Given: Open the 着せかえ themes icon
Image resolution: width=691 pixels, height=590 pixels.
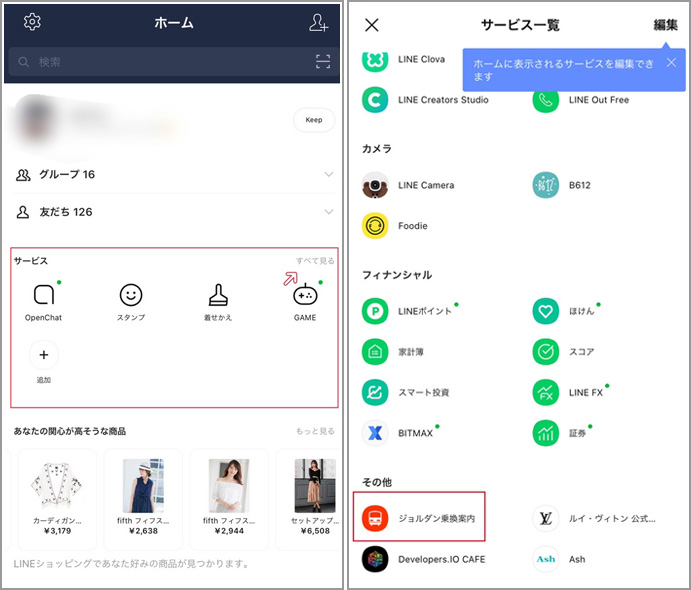Looking at the screenshot, I should coord(218,302).
